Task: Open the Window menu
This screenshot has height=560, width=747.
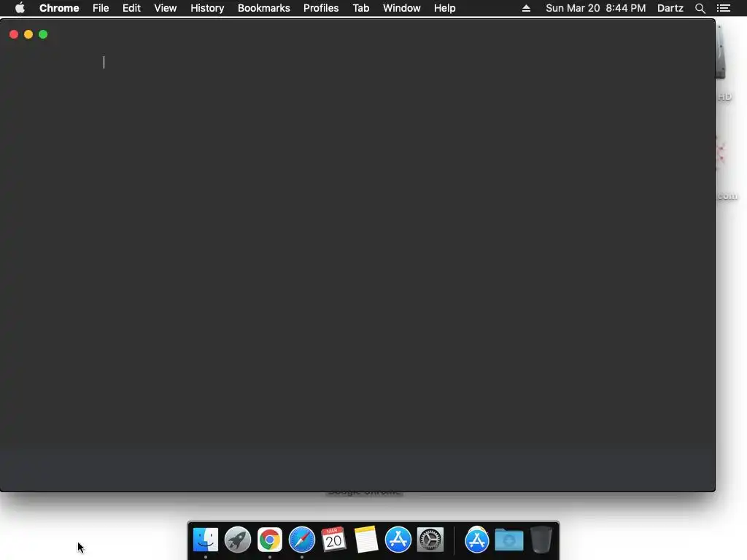Action: (402, 8)
